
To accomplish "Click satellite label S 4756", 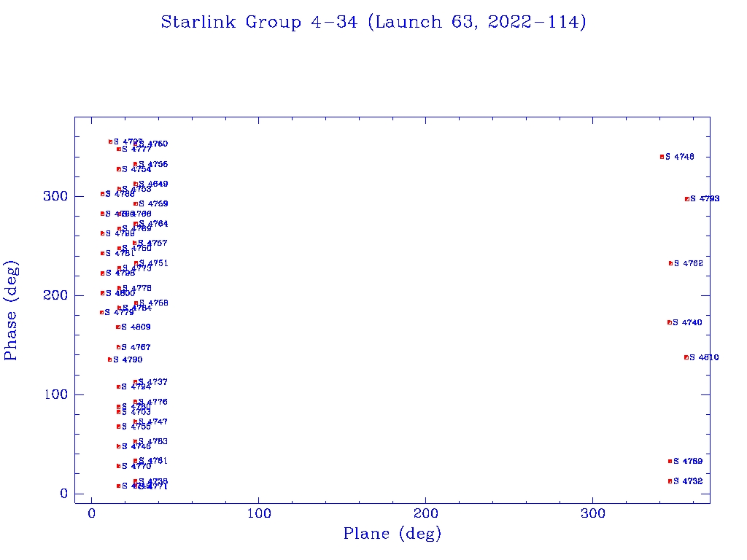I will 153,164.
